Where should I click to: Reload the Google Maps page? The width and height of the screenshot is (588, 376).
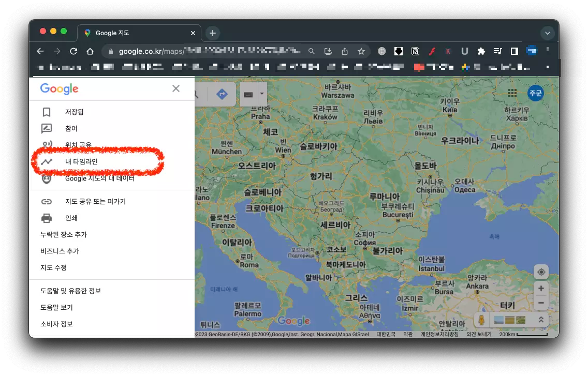coord(73,51)
